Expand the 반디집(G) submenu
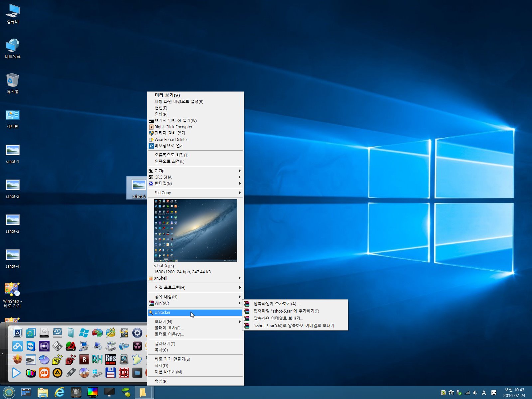The image size is (532, 399). click(195, 183)
